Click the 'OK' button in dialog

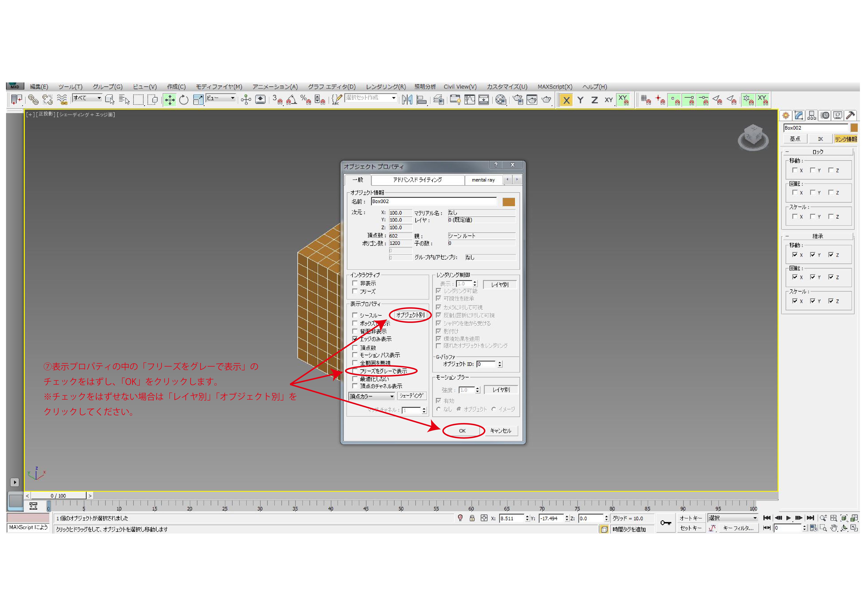[x=462, y=430]
